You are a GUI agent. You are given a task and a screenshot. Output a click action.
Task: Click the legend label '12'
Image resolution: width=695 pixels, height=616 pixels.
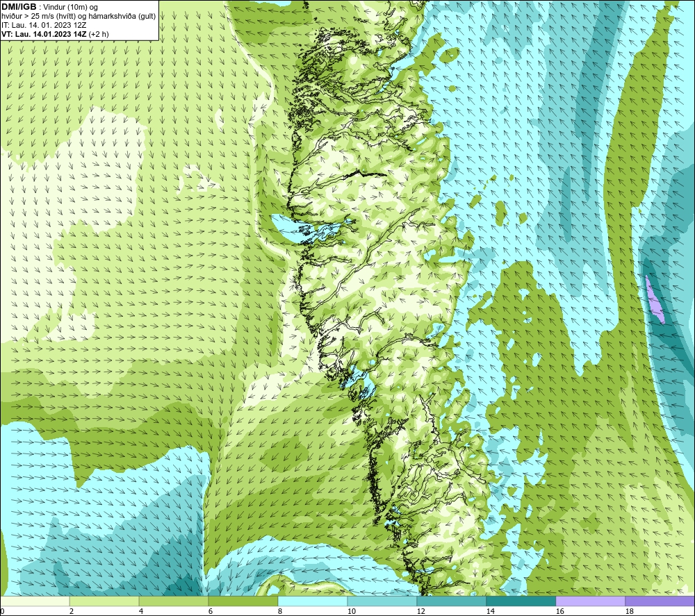pos(421,612)
